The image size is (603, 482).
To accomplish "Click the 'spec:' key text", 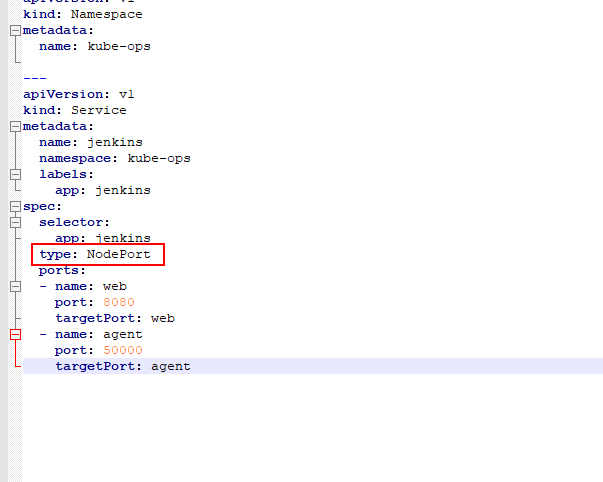I will [43, 207].
